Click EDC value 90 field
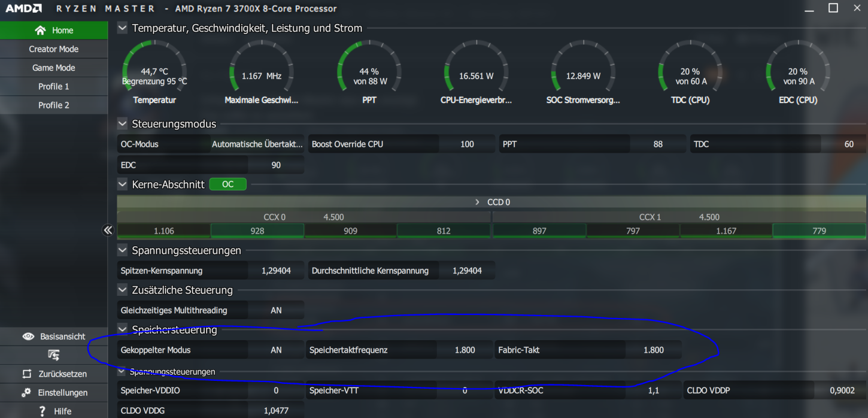 coord(276,165)
